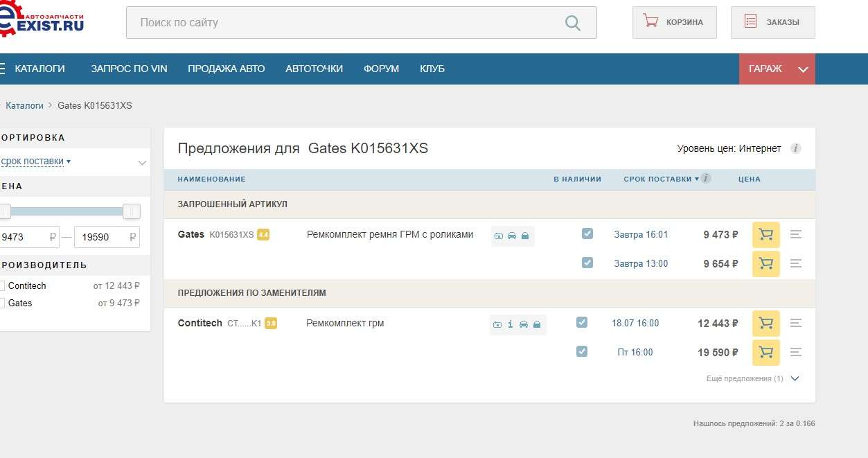Click the ЦЕНА column header
868x458 pixels.
point(750,179)
